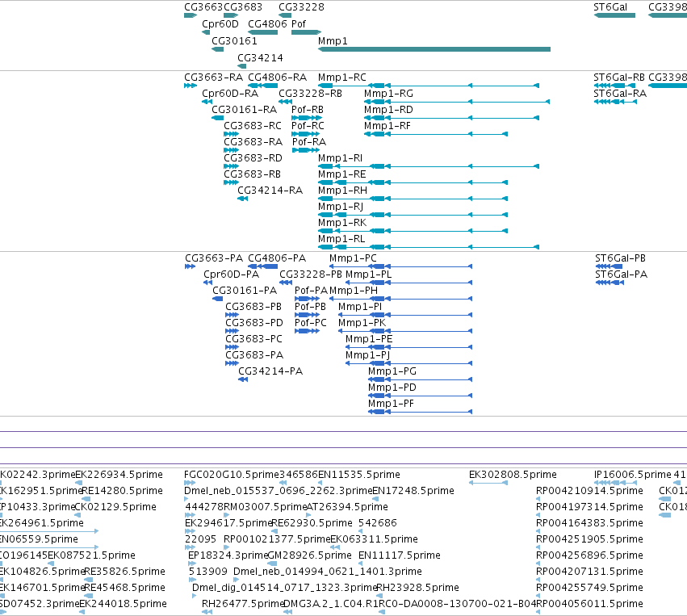Click the ST6Gal-PB protein label
687x616 pixels.
(620, 258)
